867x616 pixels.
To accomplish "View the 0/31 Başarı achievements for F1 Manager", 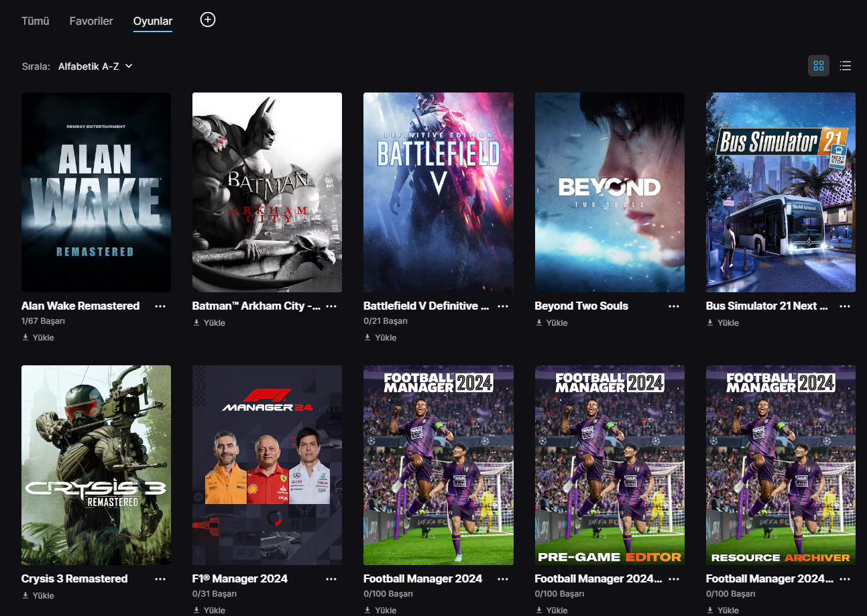I will click(x=215, y=594).
